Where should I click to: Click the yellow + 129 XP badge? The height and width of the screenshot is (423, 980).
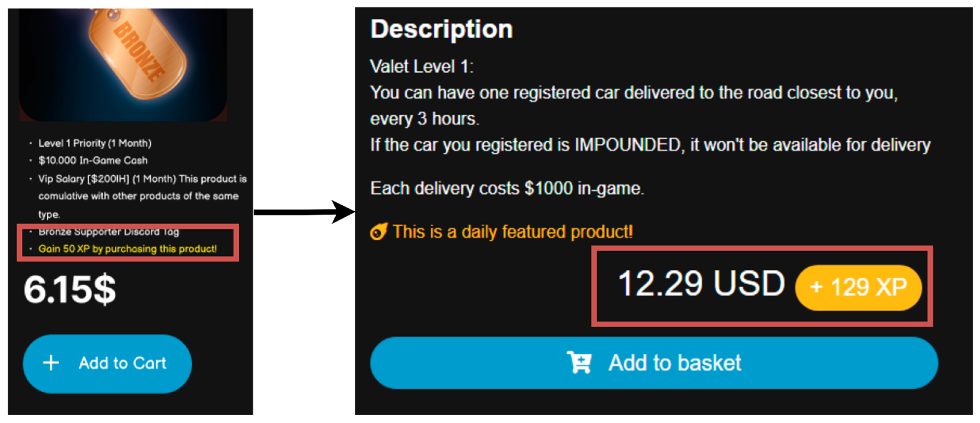click(858, 287)
